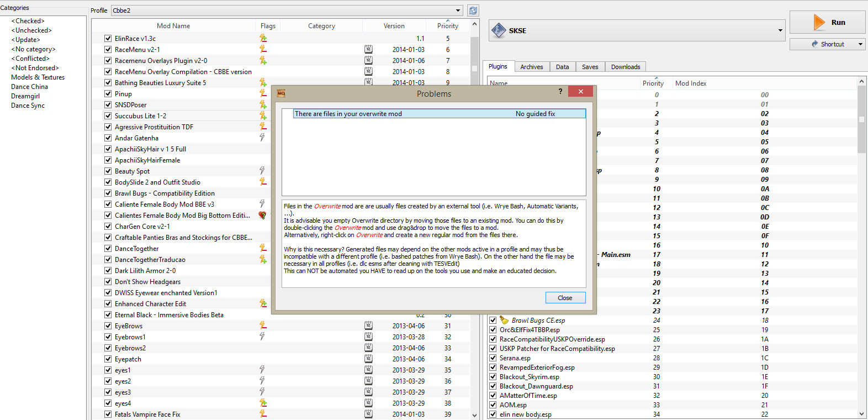Open the Shortcut dropdown arrow
This screenshot has height=420, width=868.
[x=860, y=44]
